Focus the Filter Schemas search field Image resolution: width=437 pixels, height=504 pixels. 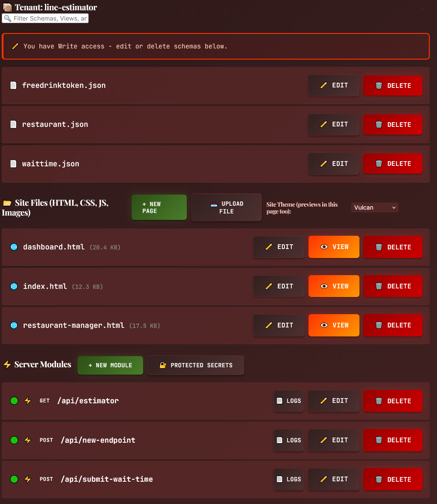click(45, 18)
